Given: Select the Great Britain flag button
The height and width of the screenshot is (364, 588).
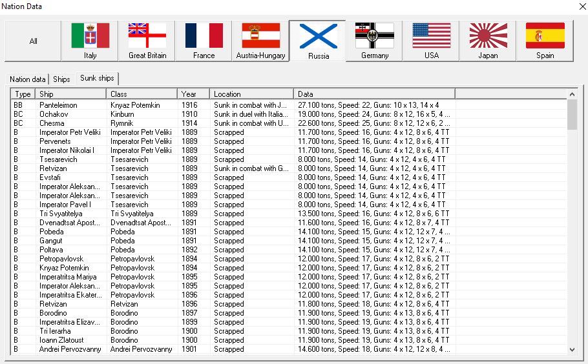Looking at the screenshot, I should (x=147, y=41).
